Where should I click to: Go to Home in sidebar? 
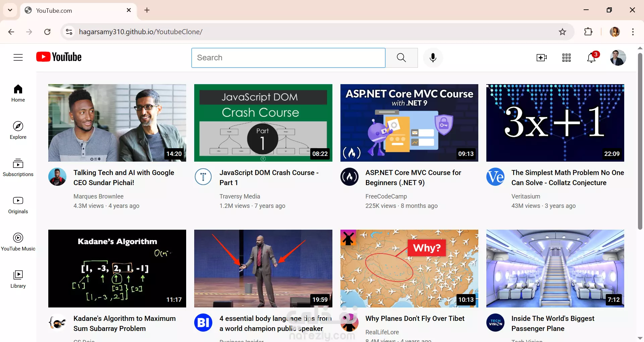point(18,93)
